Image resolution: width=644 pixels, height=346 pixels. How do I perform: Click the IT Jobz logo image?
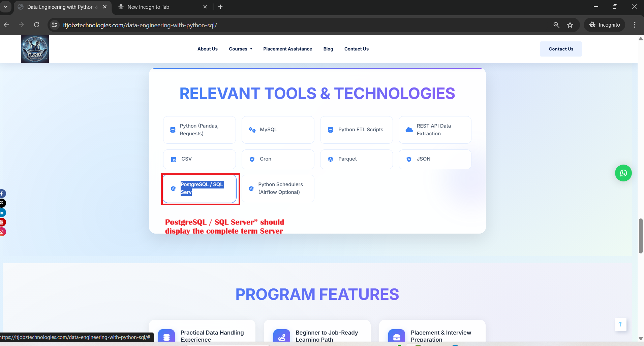[x=35, y=49]
